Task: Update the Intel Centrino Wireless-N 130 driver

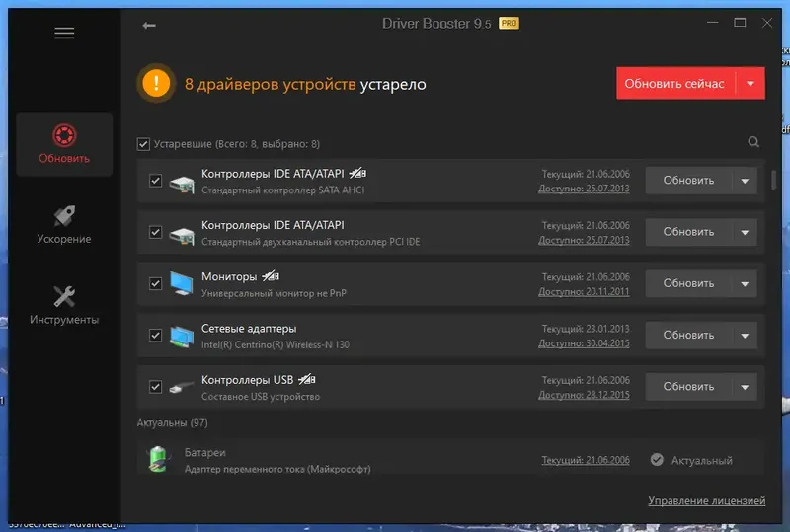Action: point(688,335)
